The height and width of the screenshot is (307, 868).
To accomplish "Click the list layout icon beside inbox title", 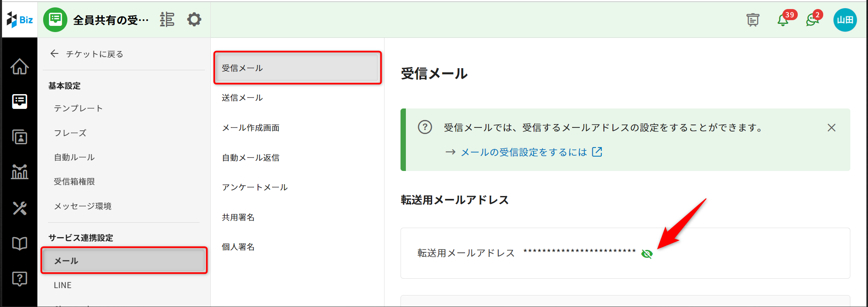I will (167, 19).
